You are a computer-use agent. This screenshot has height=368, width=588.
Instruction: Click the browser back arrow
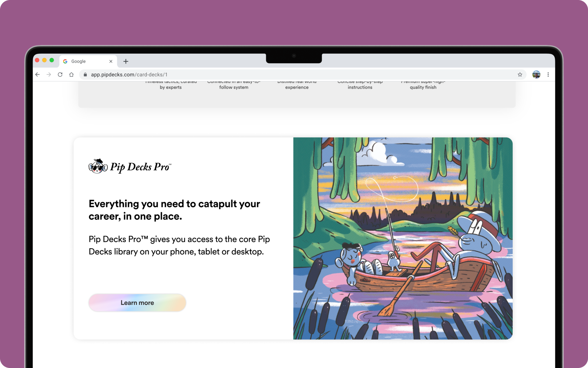37,74
